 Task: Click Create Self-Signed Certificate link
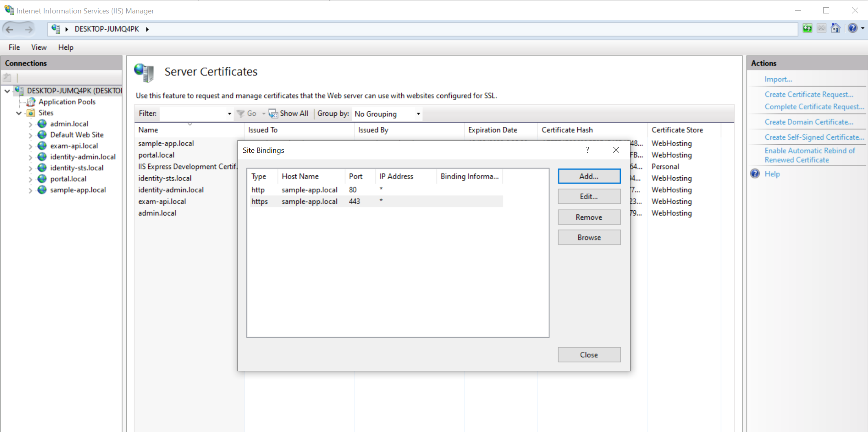coord(814,137)
